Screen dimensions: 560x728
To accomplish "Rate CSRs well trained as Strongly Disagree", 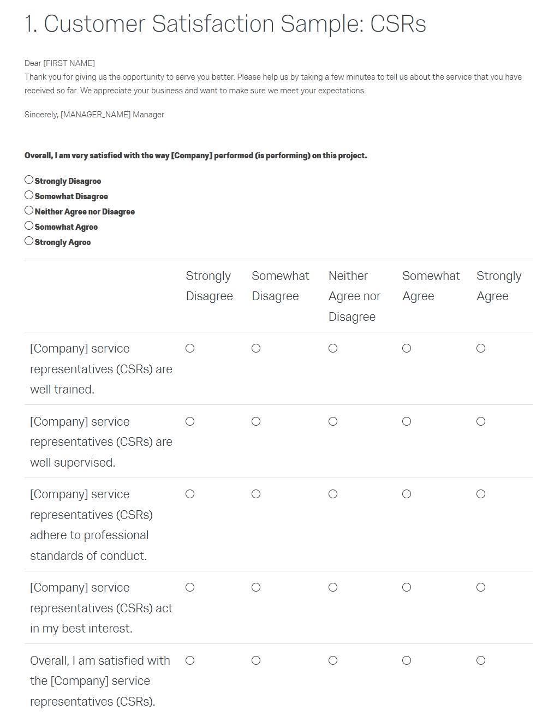I will click(190, 348).
